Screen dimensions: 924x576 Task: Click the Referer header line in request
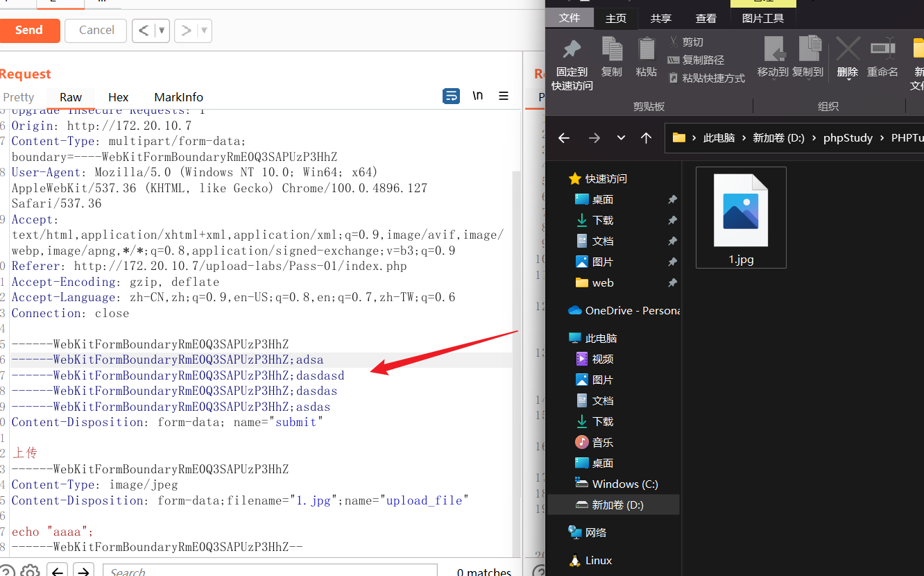click(209, 266)
